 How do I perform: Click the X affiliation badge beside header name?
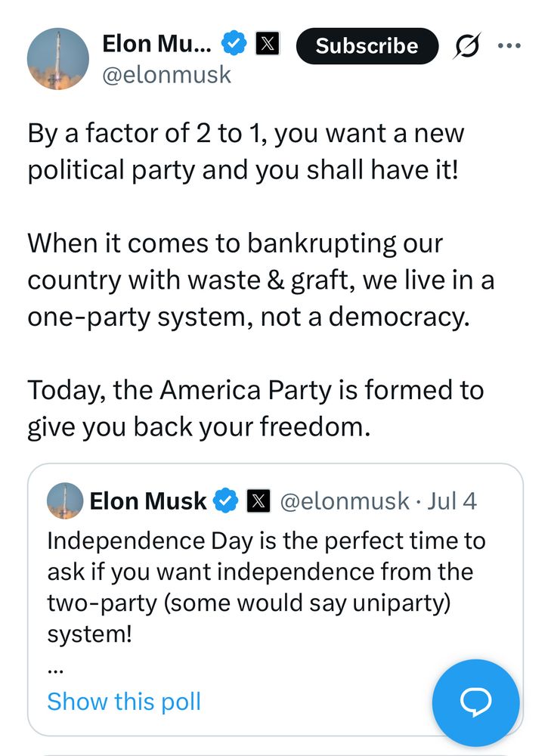click(x=266, y=45)
